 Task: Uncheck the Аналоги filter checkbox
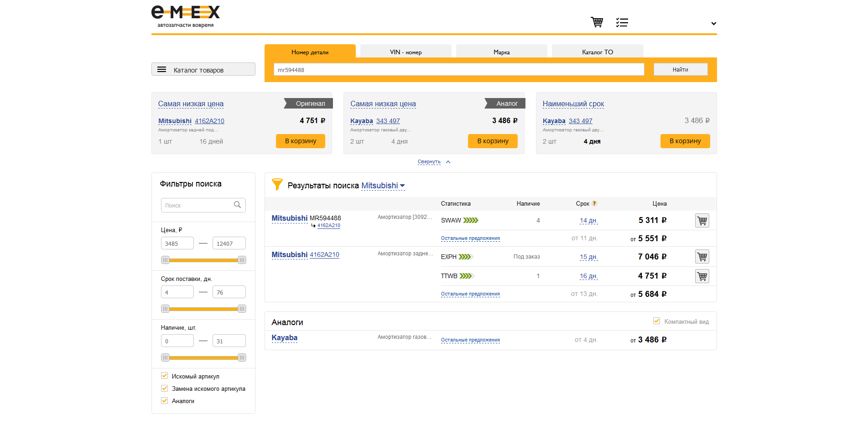tap(164, 400)
